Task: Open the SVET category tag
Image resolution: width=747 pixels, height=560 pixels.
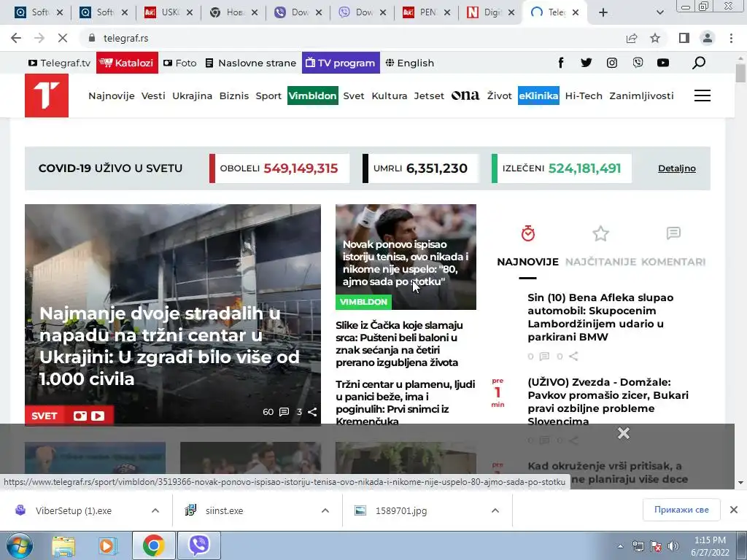Action: pos(44,416)
